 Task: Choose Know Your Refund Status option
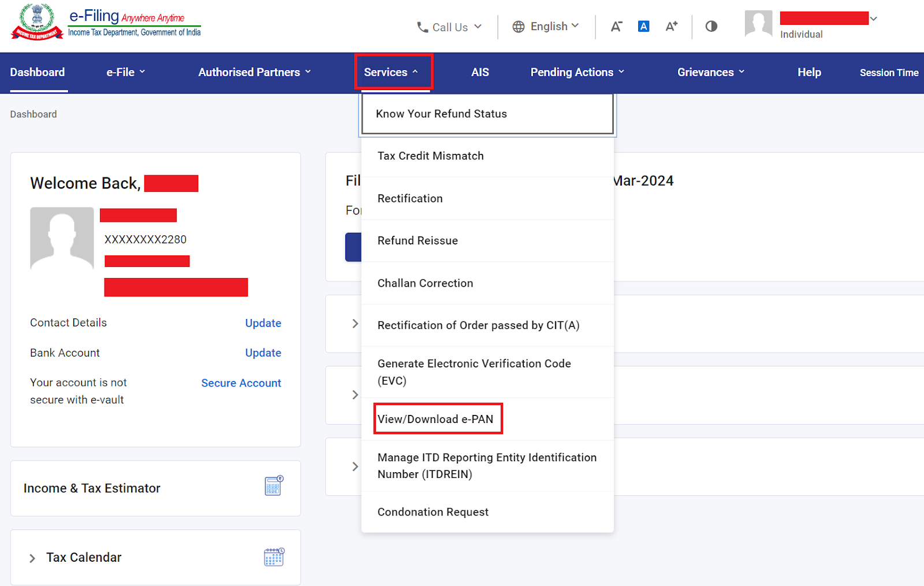tap(441, 114)
